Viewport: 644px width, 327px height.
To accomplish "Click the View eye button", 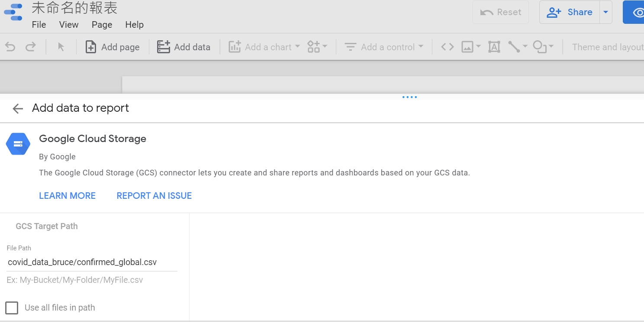I will (634, 12).
